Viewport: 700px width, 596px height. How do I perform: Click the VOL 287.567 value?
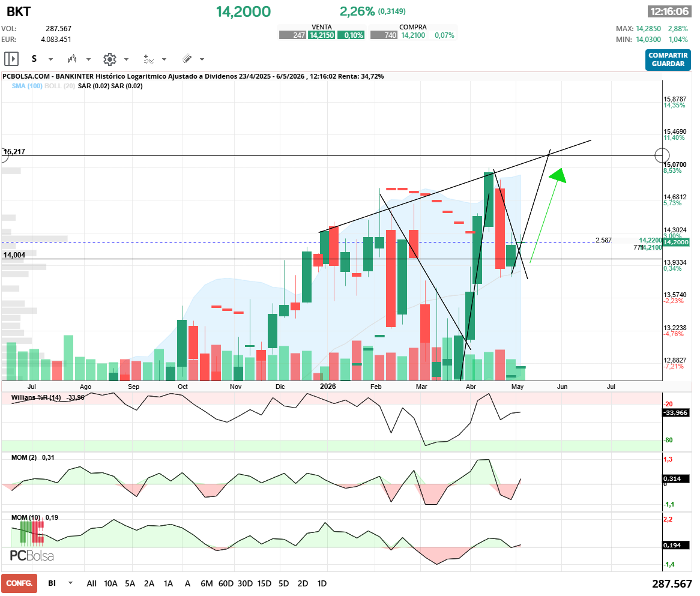click(x=58, y=29)
